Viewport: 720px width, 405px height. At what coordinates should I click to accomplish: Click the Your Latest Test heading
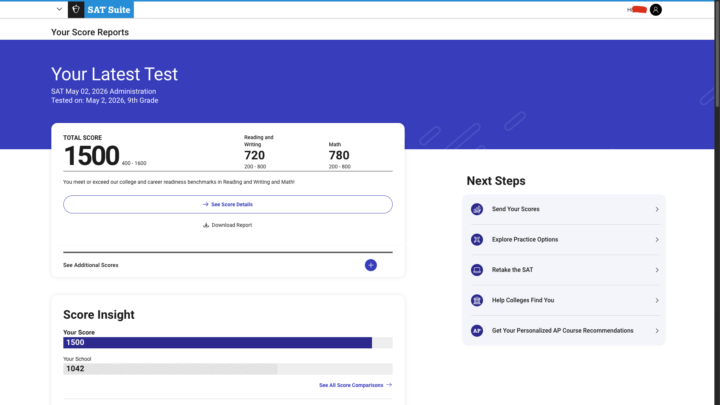coord(114,74)
